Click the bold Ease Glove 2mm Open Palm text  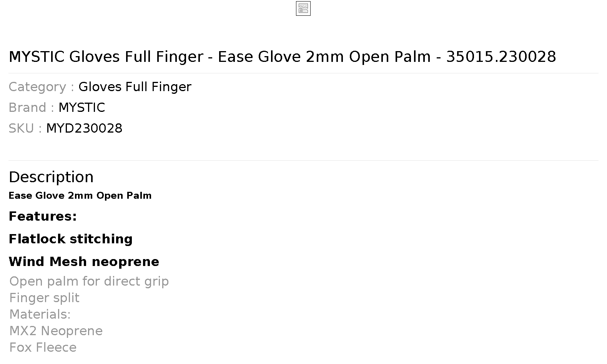[80, 196]
